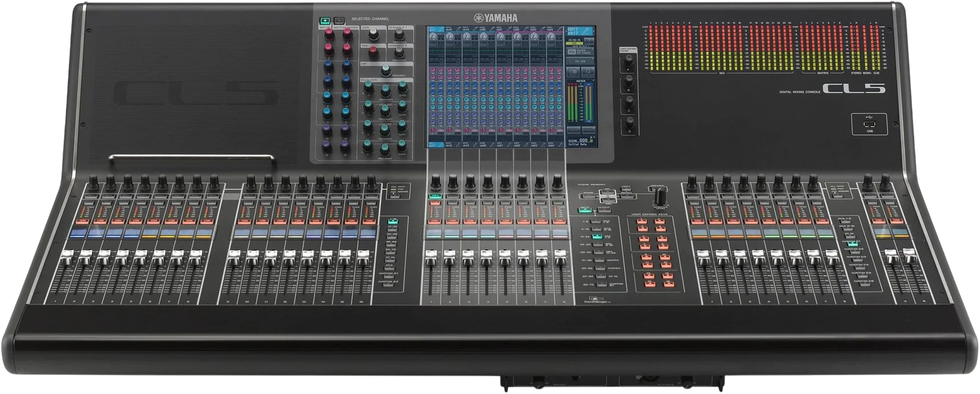Toggle the ON key of Centralogic channel 1

[434, 221]
